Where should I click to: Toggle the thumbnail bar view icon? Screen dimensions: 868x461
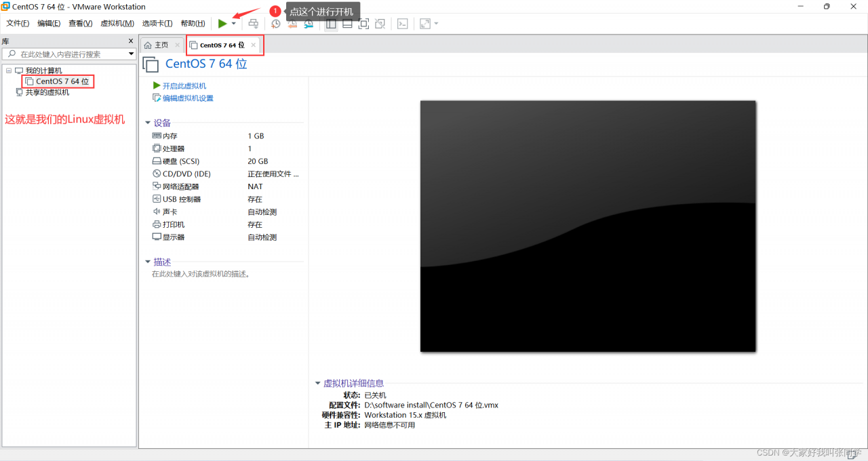pyautogui.click(x=347, y=24)
